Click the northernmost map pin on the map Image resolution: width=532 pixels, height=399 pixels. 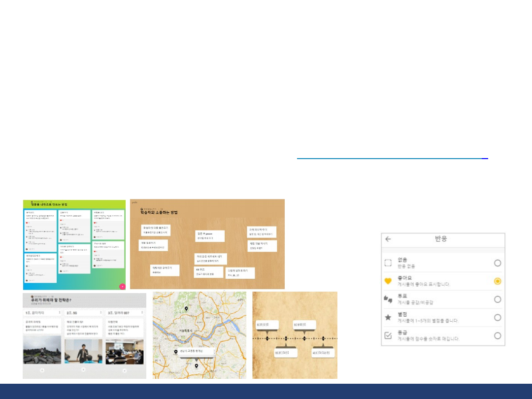click(x=186, y=309)
